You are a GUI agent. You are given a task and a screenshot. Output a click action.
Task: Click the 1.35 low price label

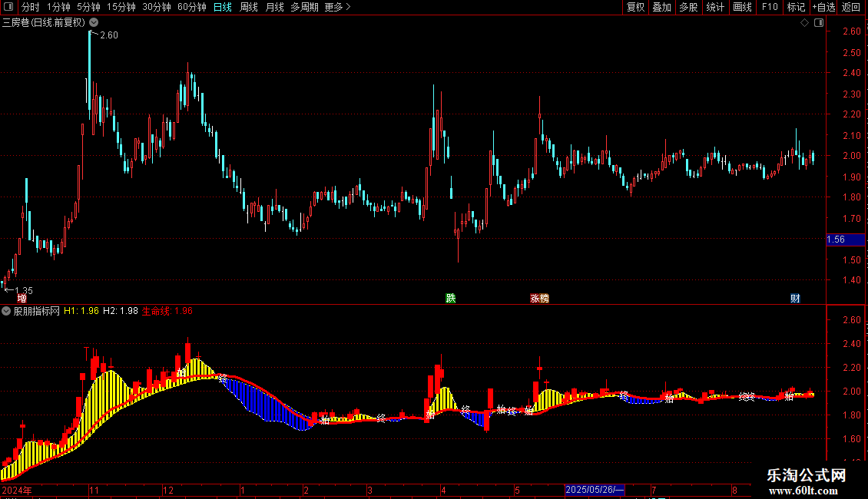click(24, 290)
